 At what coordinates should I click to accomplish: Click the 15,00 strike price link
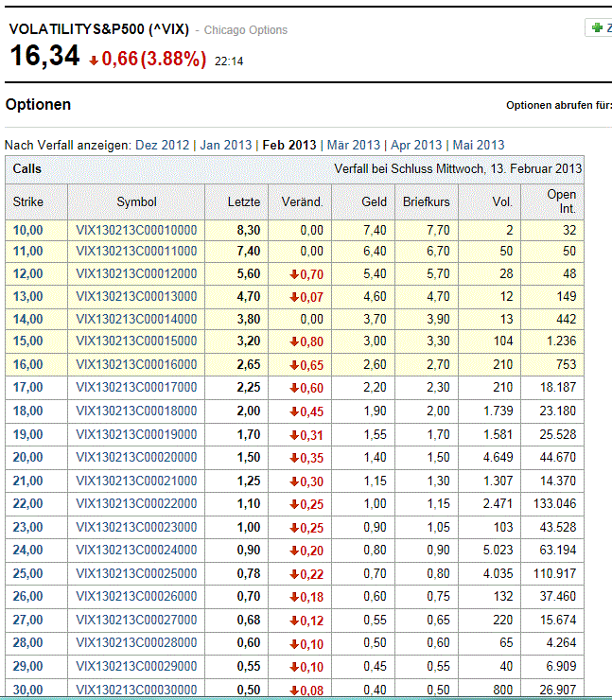point(27,342)
